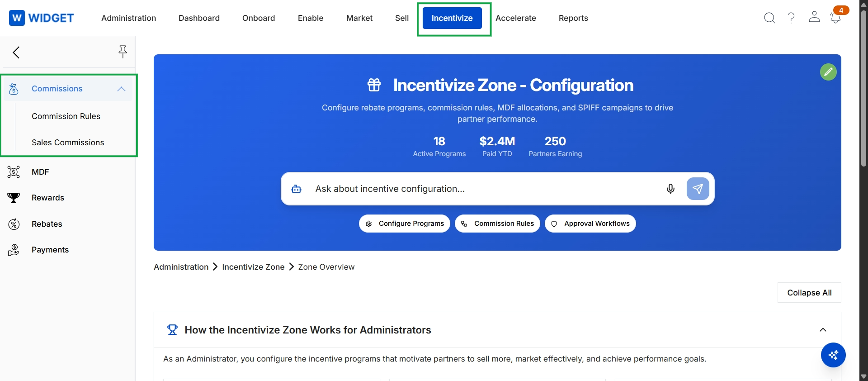Open Commission Rules in sidebar
The width and height of the screenshot is (868, 381).
pos(66,116)
